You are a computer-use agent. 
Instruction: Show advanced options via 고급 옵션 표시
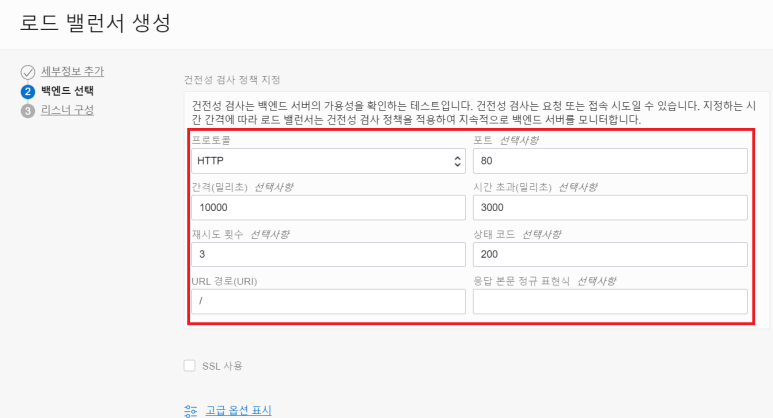click(x=239, y=410)
